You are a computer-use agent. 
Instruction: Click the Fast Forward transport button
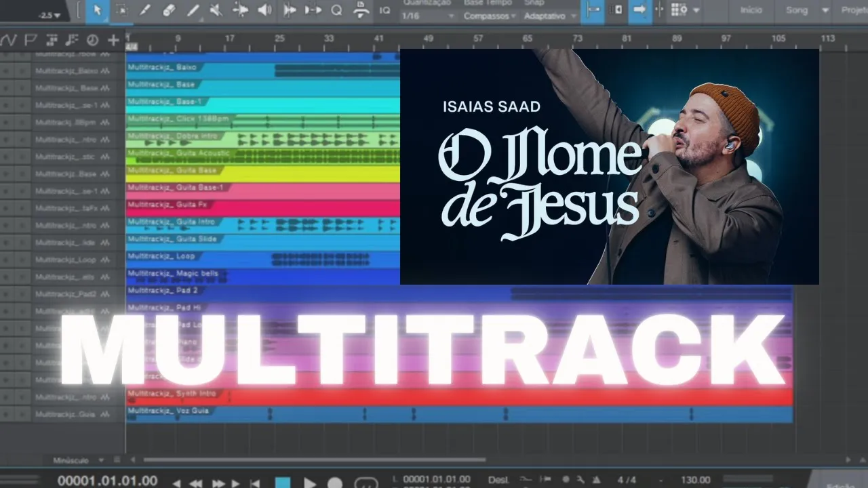(x=218, y=483)
